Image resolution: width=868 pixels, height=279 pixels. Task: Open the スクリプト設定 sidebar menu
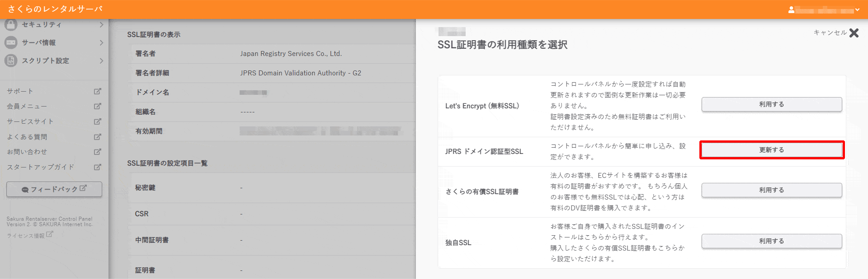54,60
